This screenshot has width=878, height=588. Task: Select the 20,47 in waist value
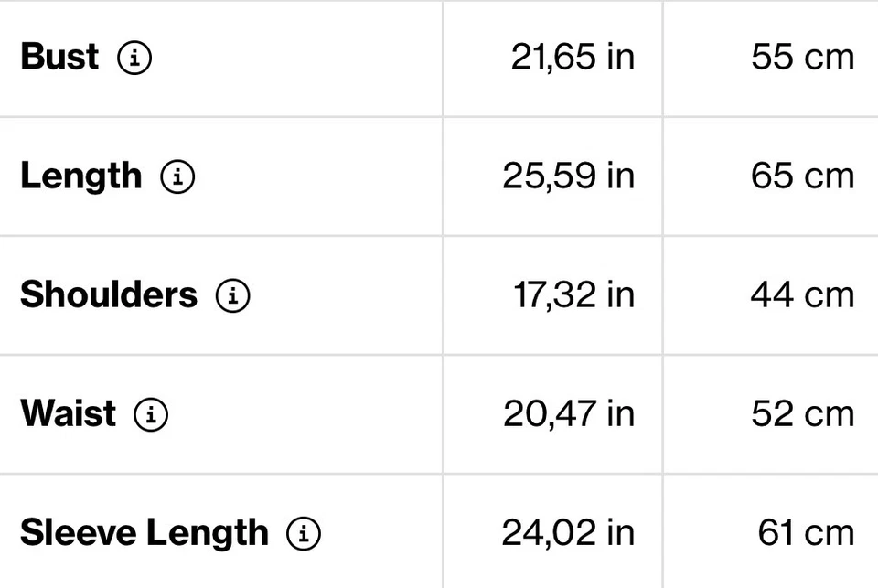(x=569, y=414)
